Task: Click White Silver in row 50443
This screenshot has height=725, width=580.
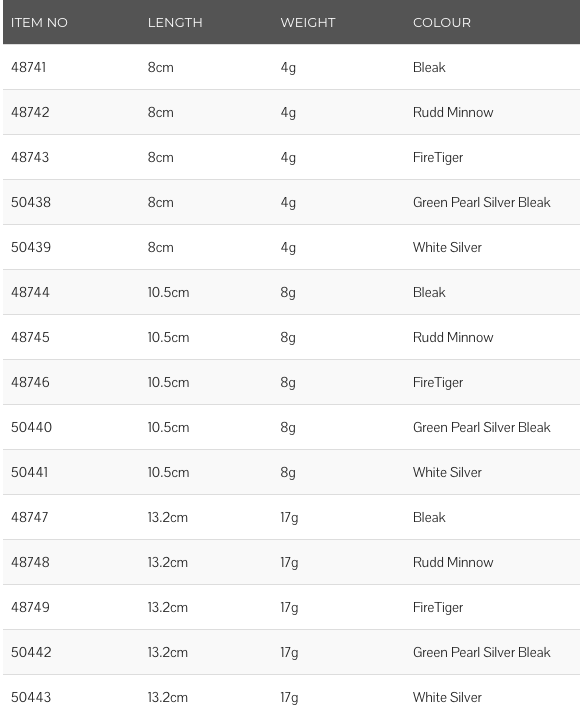Action: tap(447, 697)
